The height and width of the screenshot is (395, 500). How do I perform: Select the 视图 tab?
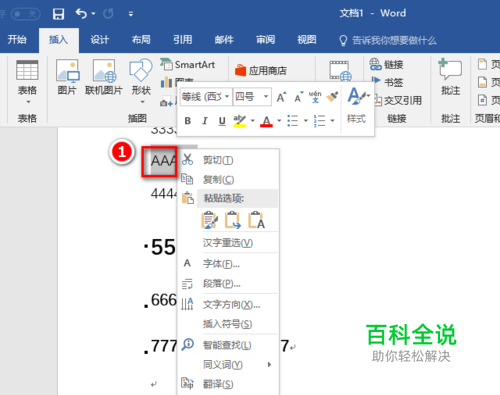307,40
